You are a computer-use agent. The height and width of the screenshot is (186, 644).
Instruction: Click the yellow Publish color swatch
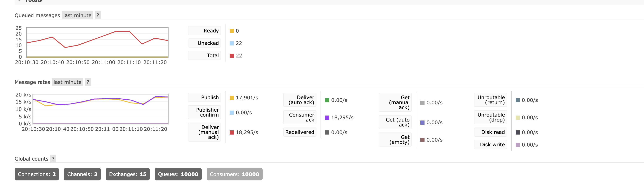(231, 98)
